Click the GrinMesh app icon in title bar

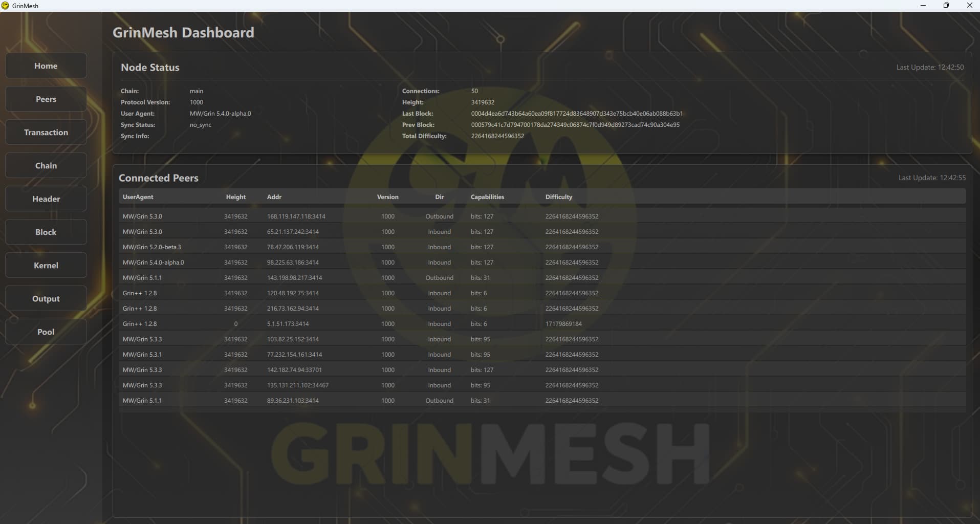pyautogui.click(x=6, y=6)
